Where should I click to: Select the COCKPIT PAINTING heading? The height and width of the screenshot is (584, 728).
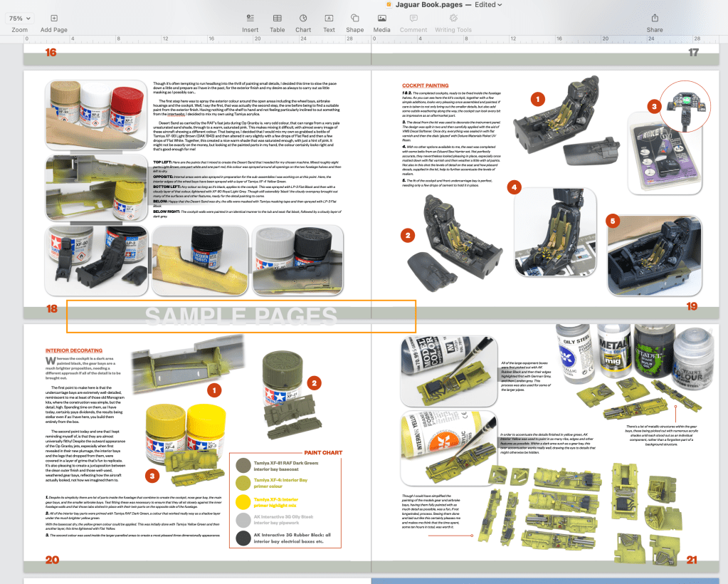click(425, 85)
